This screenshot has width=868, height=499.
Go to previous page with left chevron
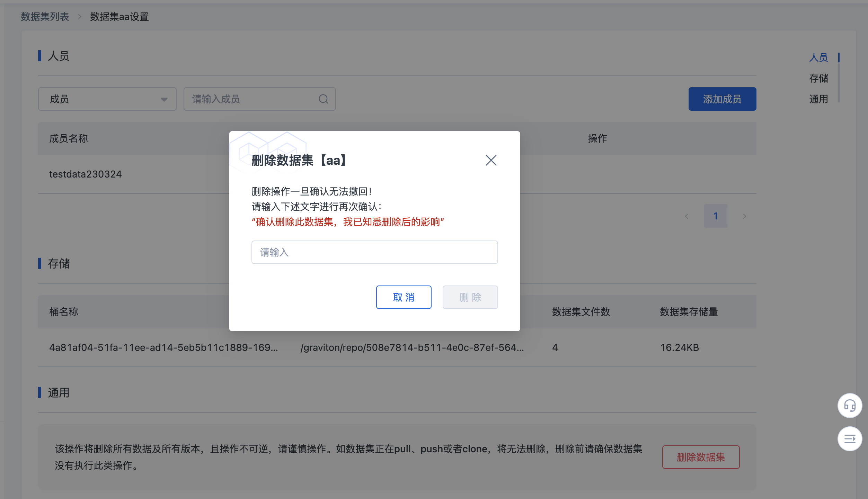click(x=687, y=216)
